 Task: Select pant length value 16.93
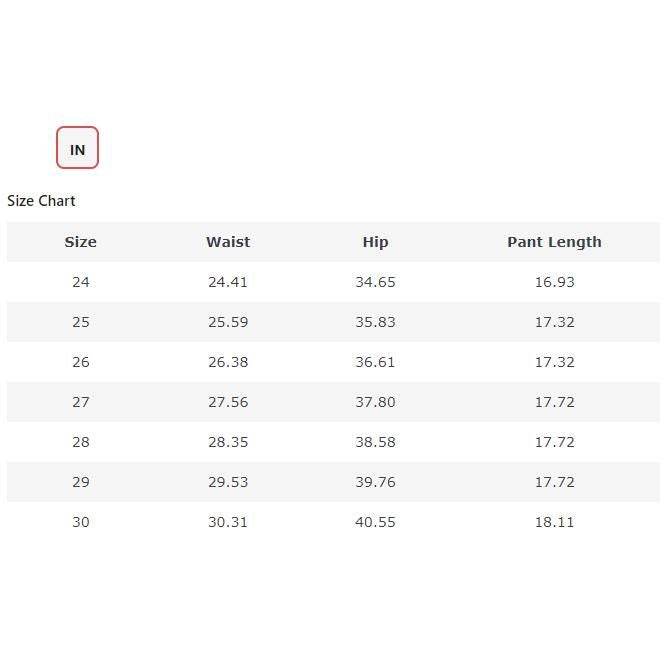[554, 282]
